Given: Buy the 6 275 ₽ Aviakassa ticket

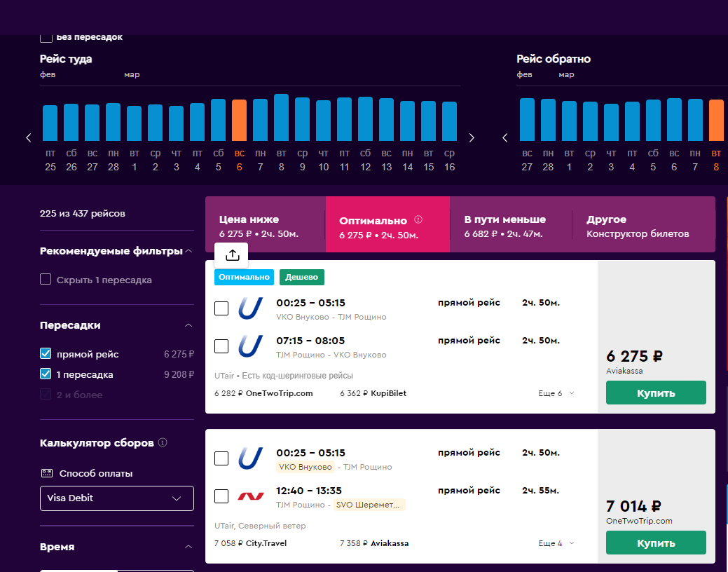Looking at the screenshot, I should [x=656, y=393].
